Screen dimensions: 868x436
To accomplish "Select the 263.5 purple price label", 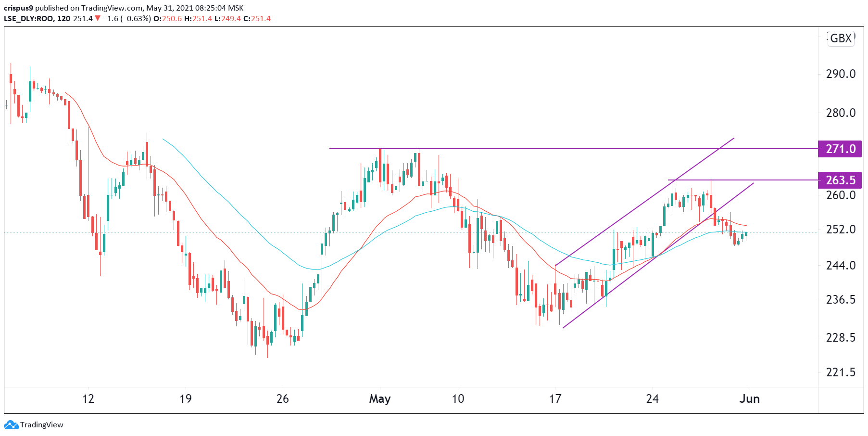I will (840, 180).
